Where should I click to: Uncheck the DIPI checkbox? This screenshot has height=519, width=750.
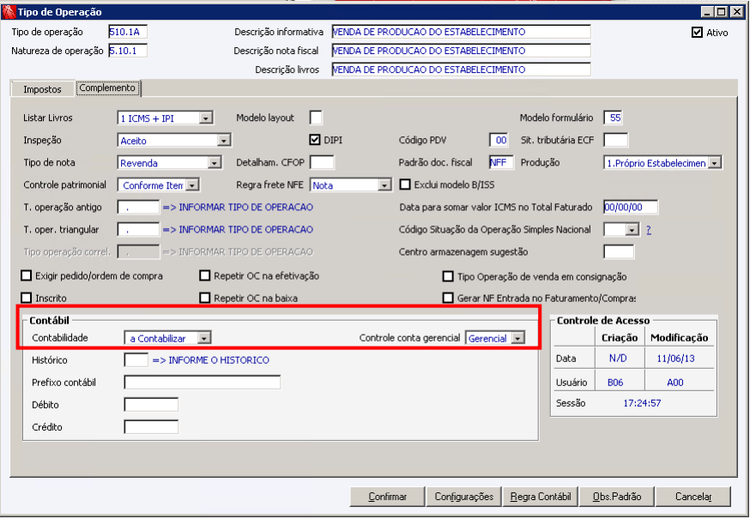pyautogui.click(x=315, y=140)
